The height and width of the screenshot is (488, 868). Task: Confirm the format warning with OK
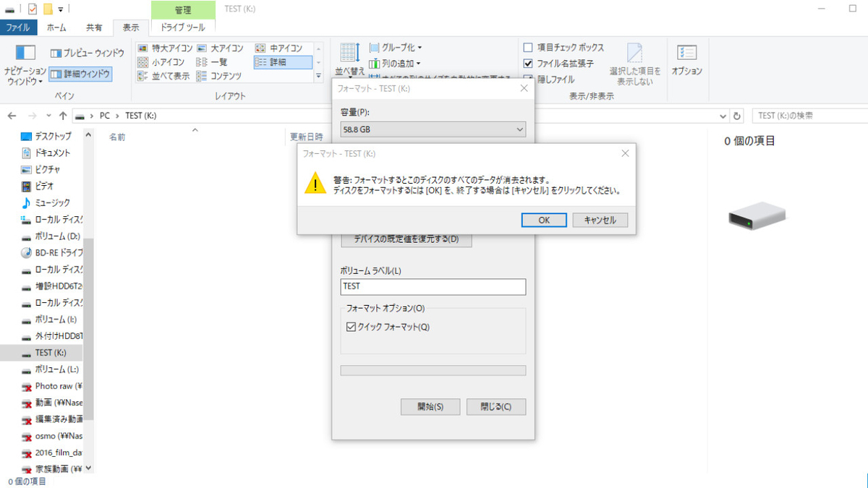point(544,220)
